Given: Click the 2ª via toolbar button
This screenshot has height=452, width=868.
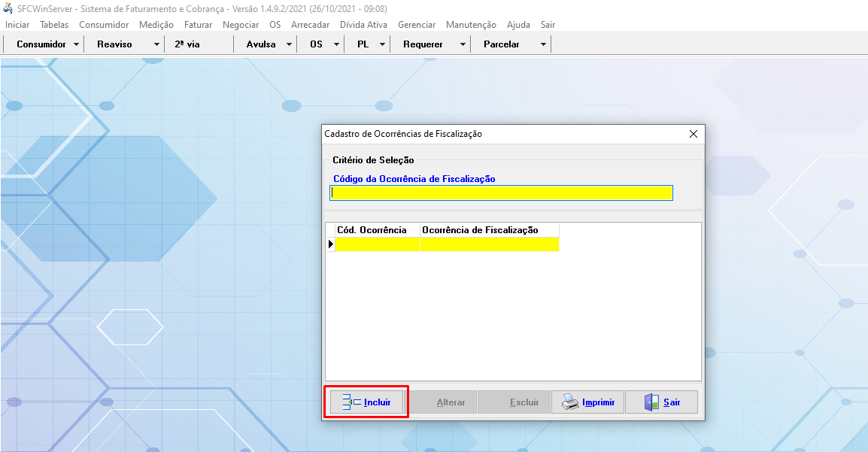Looking at the screenshot, I should pos(187,44).
